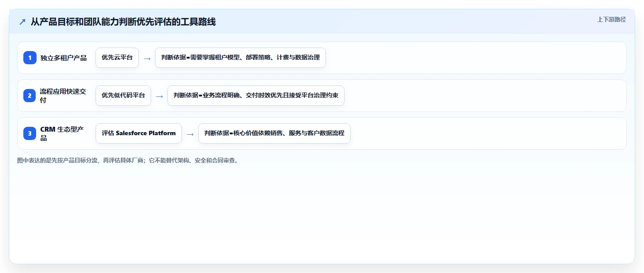Select the 独立多租户产品 label
Viewport: 644px width, 273px height.
(x=63, y=58)
